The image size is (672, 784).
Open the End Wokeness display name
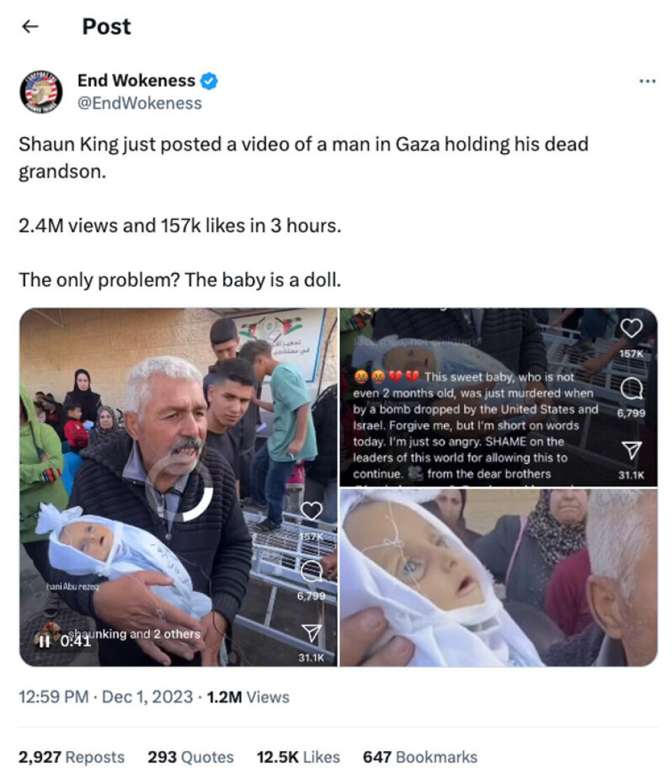[136, 80]
